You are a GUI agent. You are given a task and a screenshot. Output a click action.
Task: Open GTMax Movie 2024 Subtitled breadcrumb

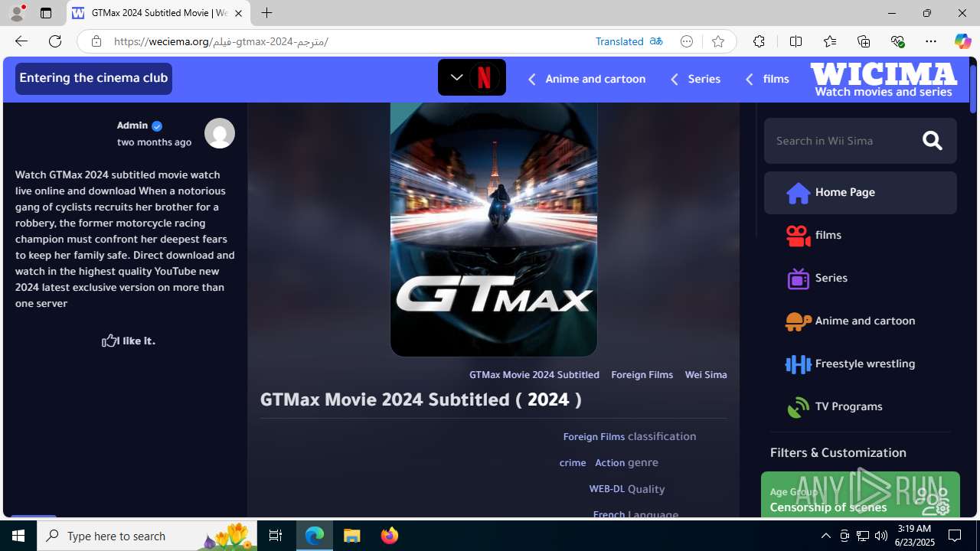coord(534,375)
